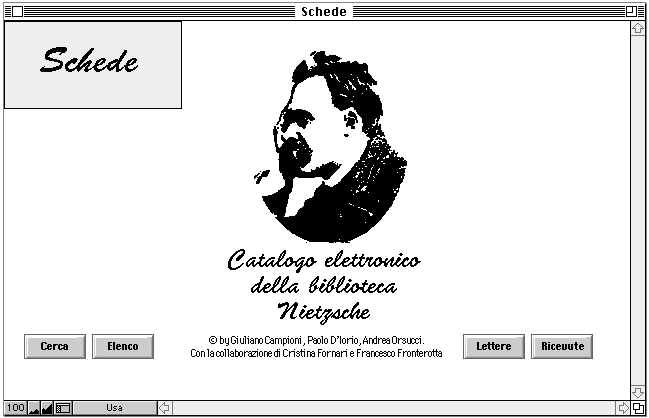
Task: Click the zoom box in title bar
Action: [x=631, y=12]
